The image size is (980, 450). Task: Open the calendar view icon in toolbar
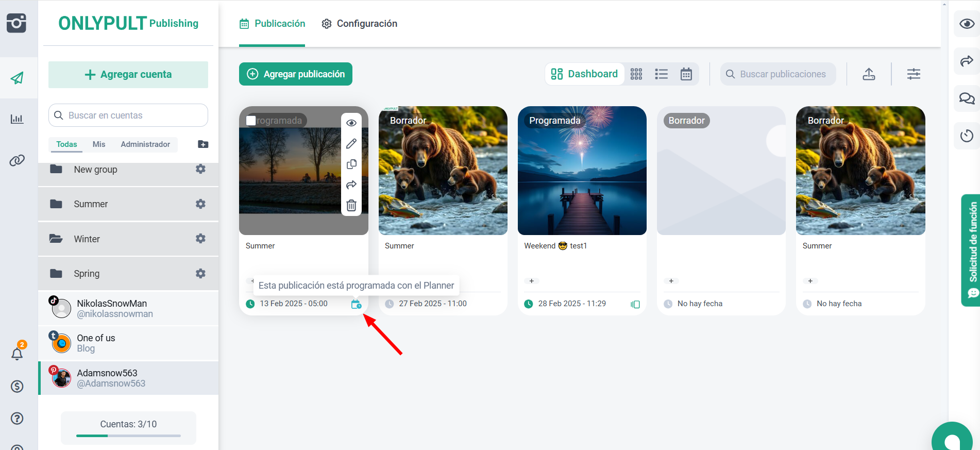(686, 74)
